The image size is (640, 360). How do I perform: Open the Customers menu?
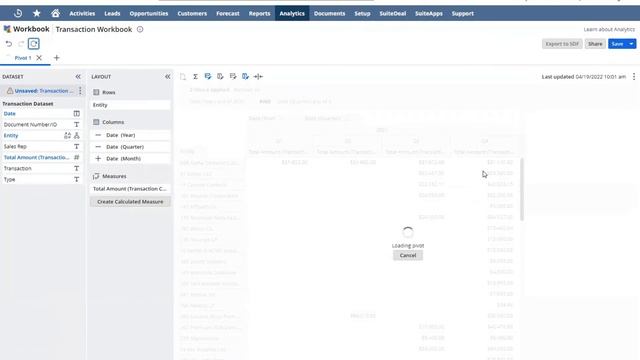tap(192, 13)
